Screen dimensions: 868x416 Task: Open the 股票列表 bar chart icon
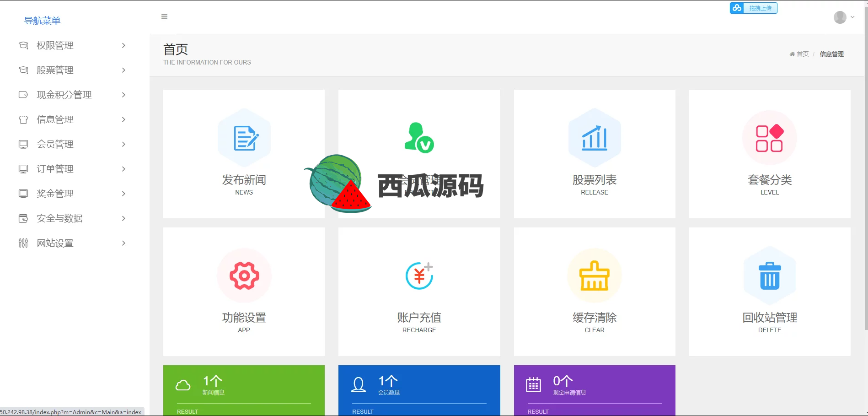[595, 138]
